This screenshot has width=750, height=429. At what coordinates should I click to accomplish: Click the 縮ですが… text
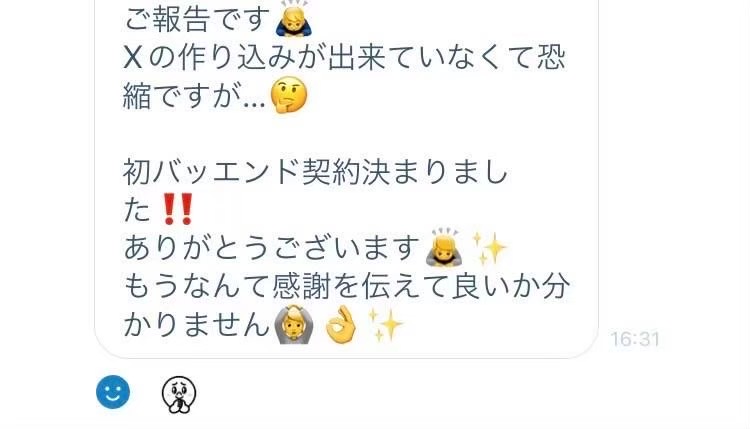[194, 96]
